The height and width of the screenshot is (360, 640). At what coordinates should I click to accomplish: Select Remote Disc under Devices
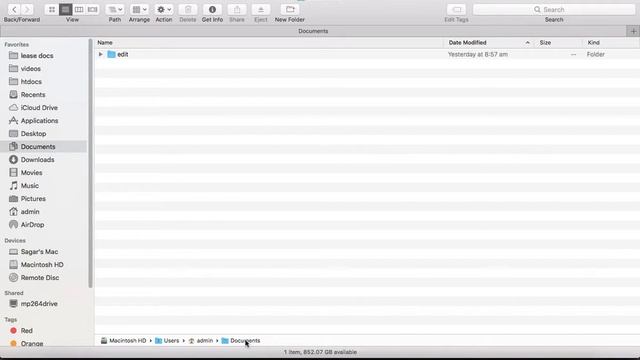(40, 278)
